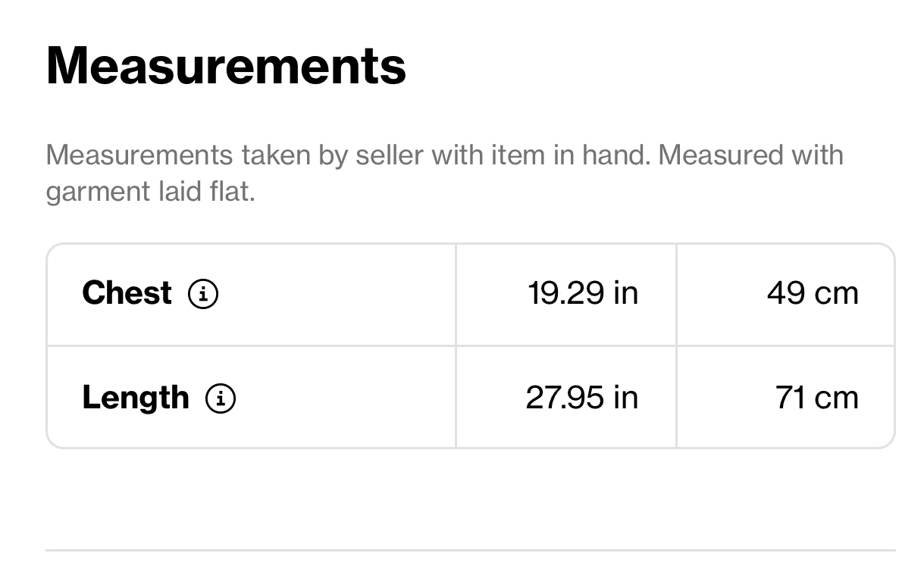The width and height of the screenshot is (924, 575).
Task: Select the Chest row label
Action: pyautogui.click(x=127, y=293)
